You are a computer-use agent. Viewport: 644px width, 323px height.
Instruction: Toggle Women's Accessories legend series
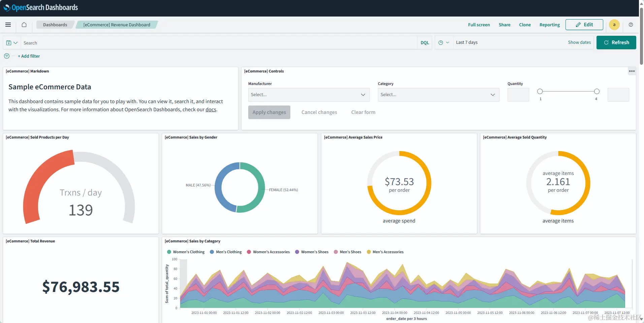point(268,252)
